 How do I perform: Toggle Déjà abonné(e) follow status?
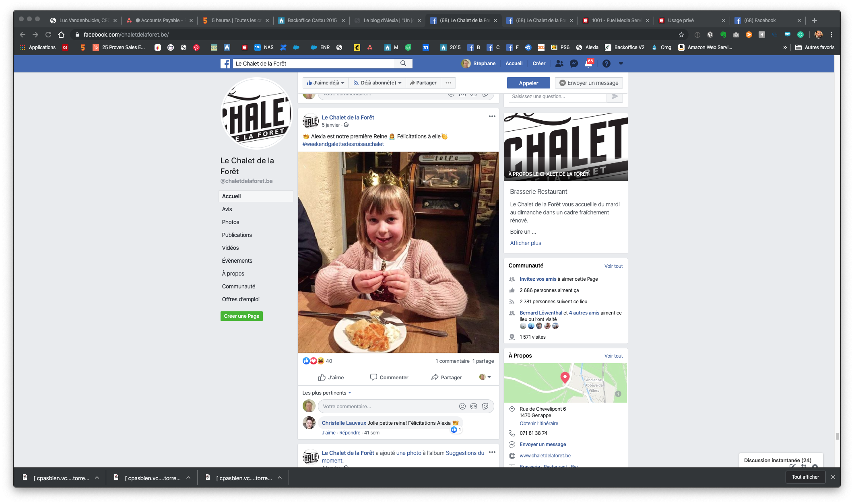tap(377, 83)
